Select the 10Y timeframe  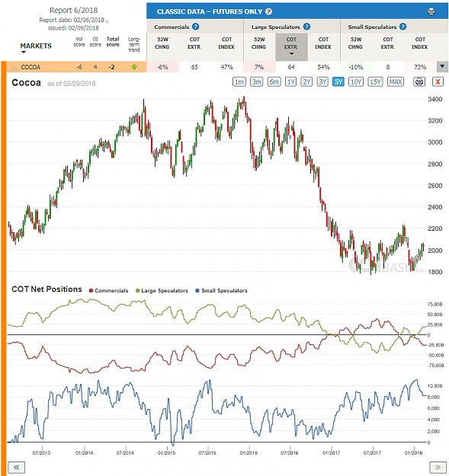tap(356, 82)
